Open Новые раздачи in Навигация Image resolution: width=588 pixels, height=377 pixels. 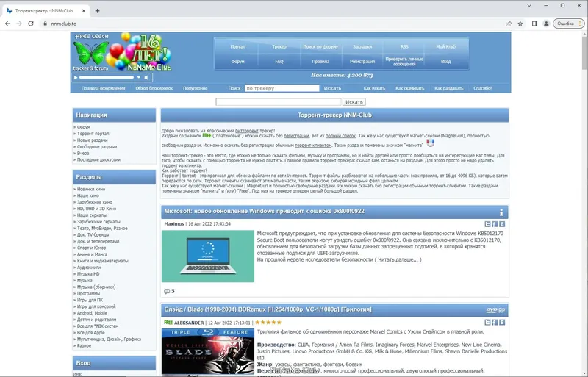[x=93, y=140]
